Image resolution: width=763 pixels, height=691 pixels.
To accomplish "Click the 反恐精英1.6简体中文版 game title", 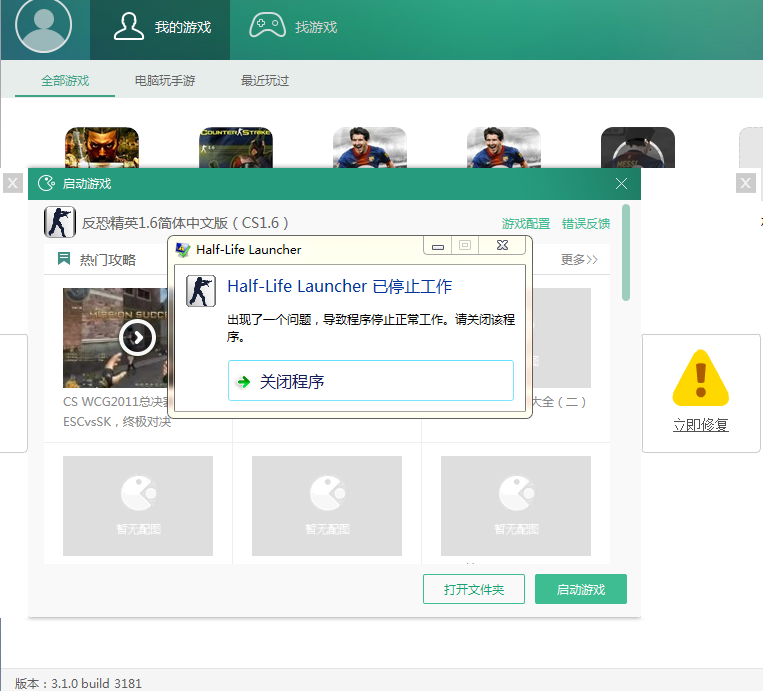I will [185, 223].
